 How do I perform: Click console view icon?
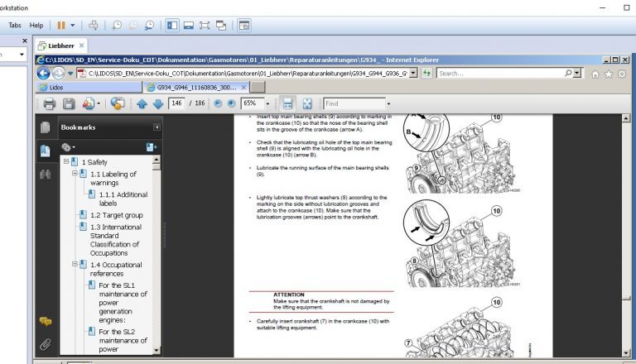(x=244, y=25)
